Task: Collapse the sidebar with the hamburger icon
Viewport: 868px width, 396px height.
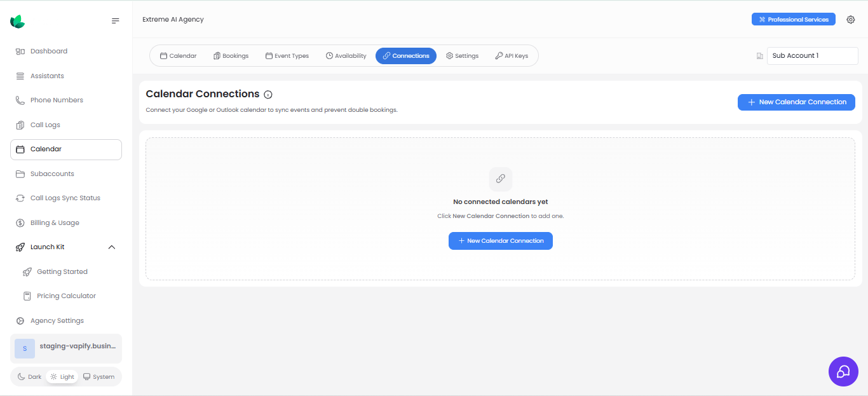Action: tap(115, 21)
